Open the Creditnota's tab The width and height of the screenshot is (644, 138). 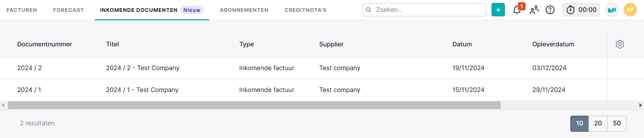point(305,10)
